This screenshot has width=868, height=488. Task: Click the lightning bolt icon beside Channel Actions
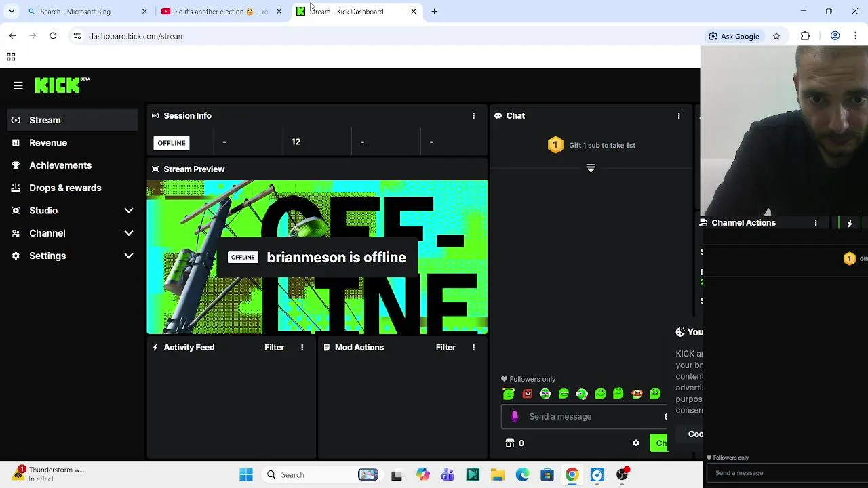(850, 223)
